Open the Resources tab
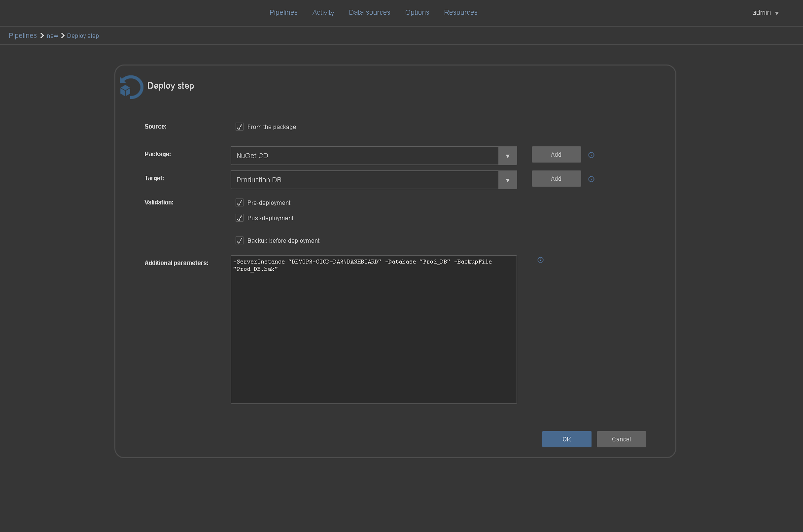803x532 pixels. (x=461, y=12)
